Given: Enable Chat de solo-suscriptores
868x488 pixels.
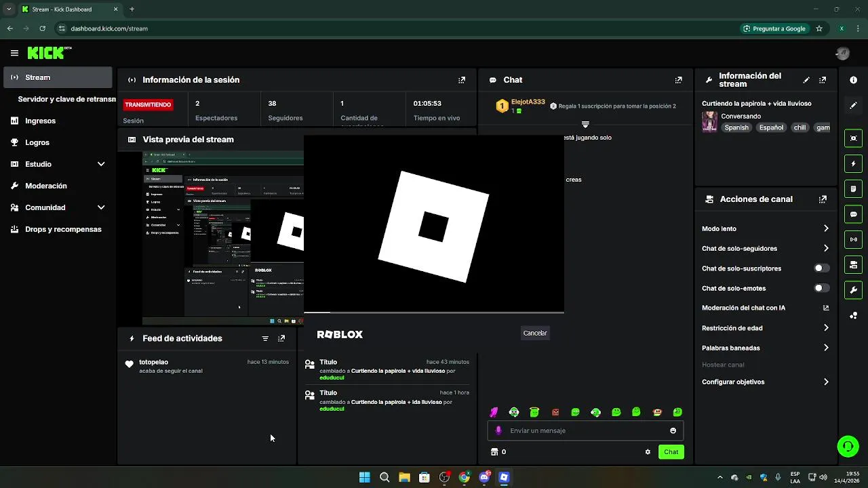Looking at the screenshot, I should tap(821, 268).
